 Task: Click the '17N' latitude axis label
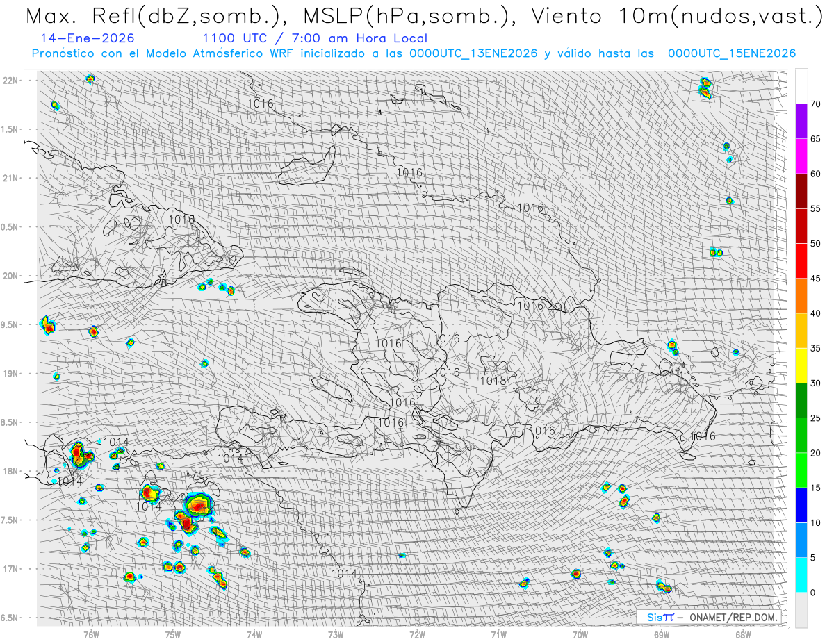[x=10, y=569]
